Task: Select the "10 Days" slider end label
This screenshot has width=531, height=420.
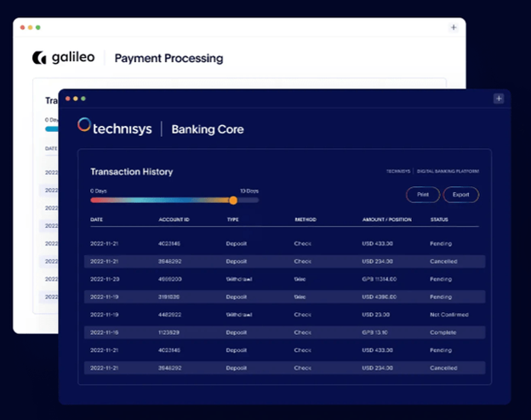Action: [249, 191]
